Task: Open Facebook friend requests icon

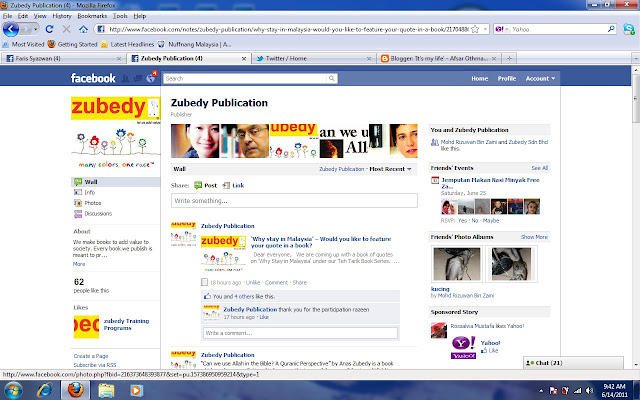Action: [126, 78]
